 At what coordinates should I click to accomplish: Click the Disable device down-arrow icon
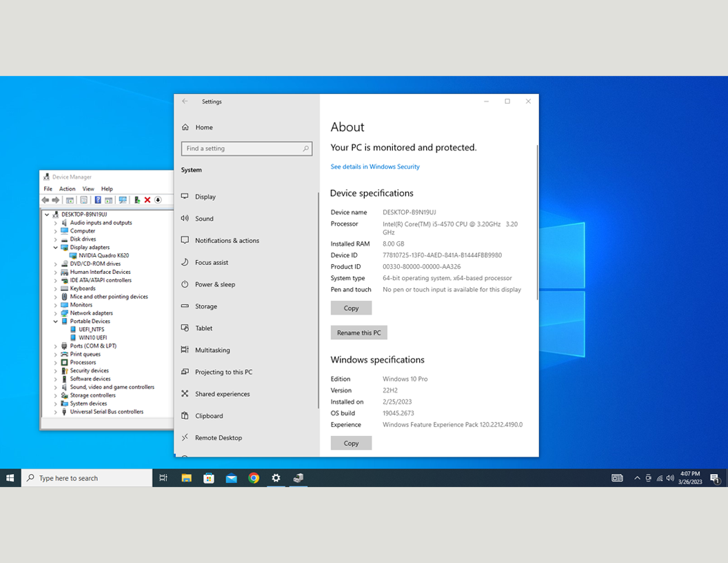click(158, 200)
